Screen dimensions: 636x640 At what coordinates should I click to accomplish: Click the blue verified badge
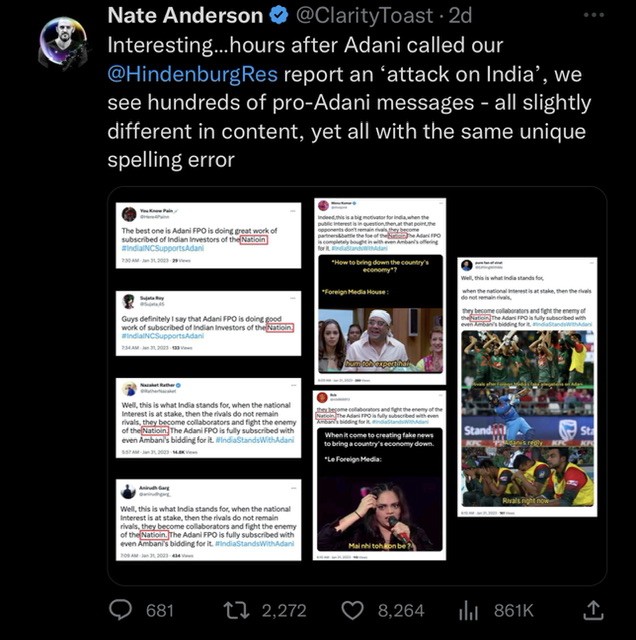[278, 16]
